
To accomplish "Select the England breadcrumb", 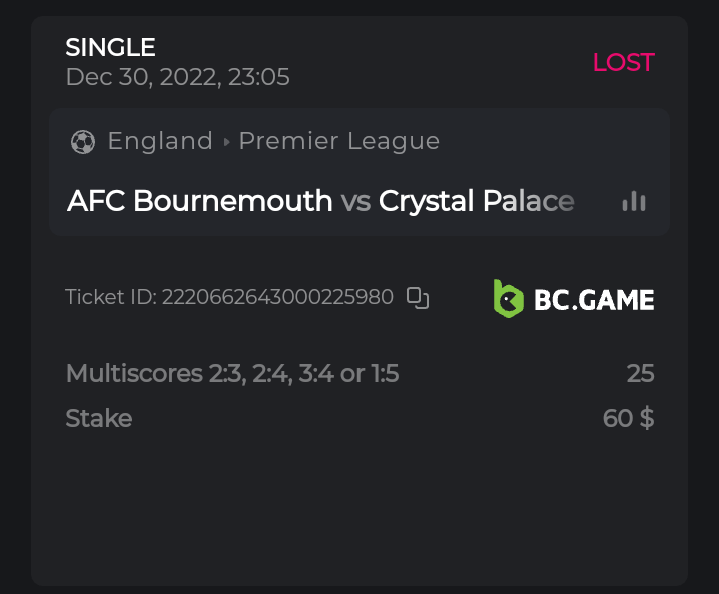I will (160, 141).
